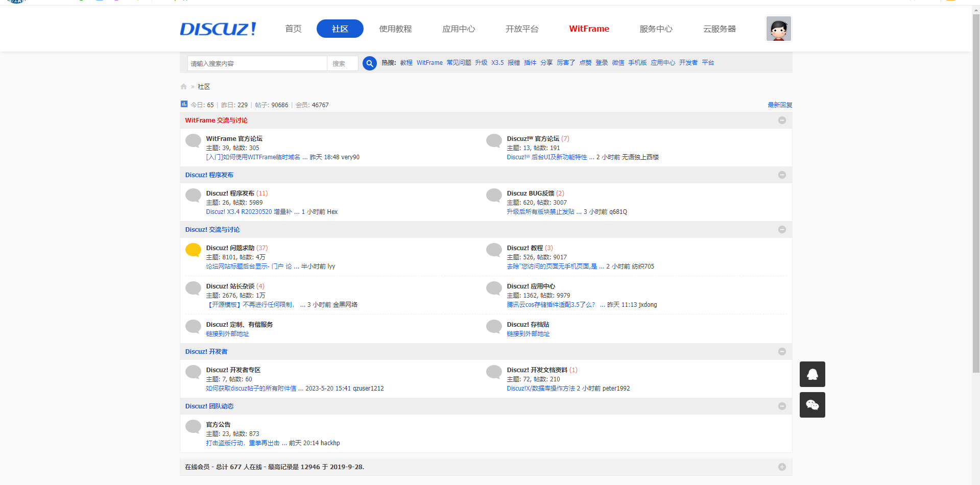Click the forum statistics chart icon
Screen dimensions: 980x485
[x=184, y=104]
